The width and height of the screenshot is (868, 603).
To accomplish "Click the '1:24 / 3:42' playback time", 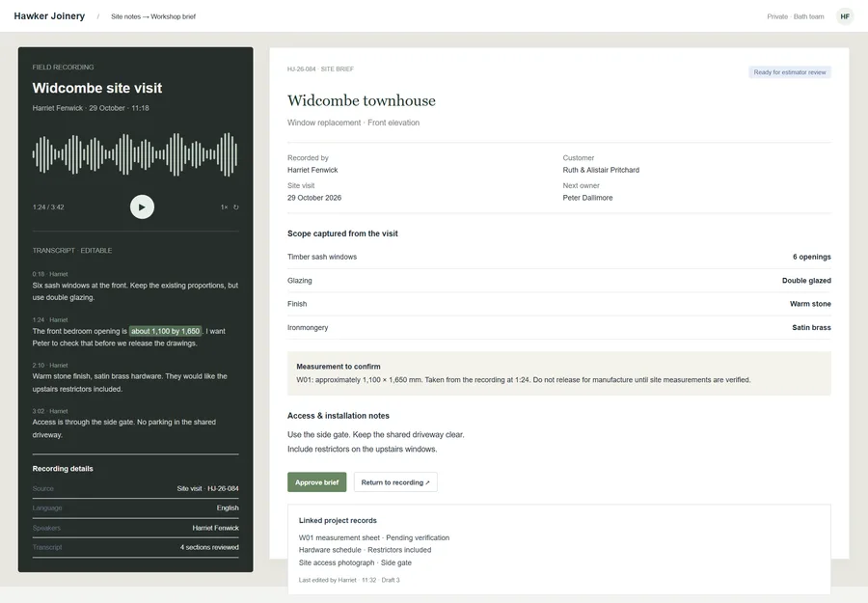I will [48, 207].
